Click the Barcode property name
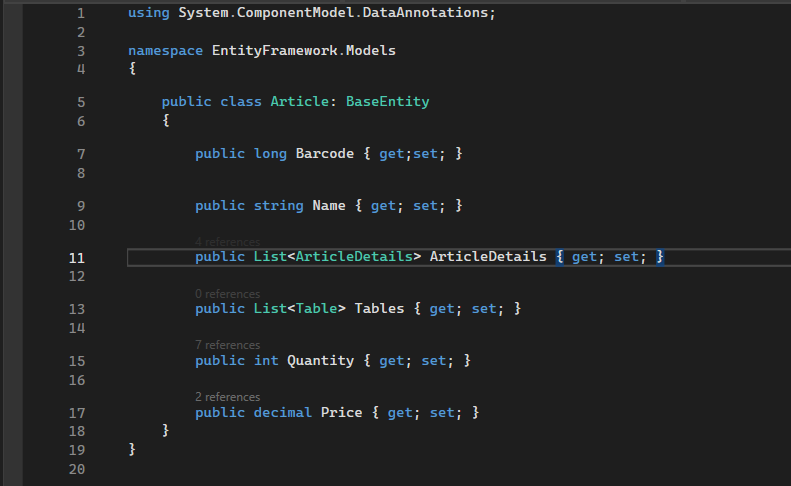 (x=325, y=153)
